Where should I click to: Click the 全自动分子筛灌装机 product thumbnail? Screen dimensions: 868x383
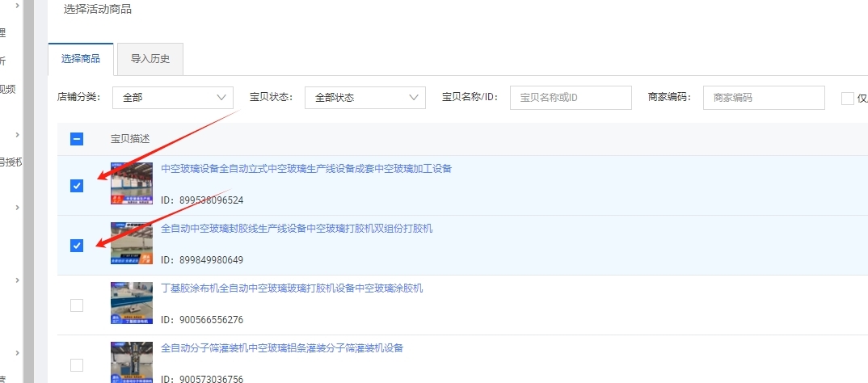click(132, 362)
